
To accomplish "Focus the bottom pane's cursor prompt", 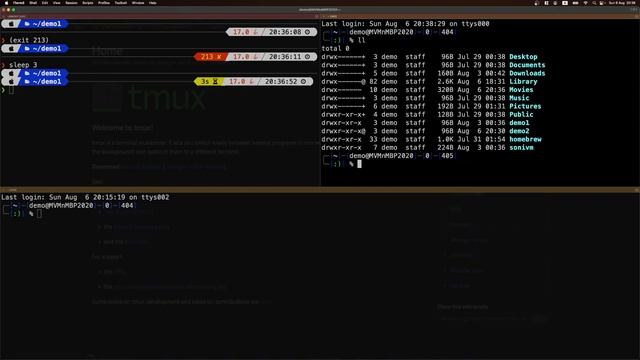I will (x=39, y=213).
